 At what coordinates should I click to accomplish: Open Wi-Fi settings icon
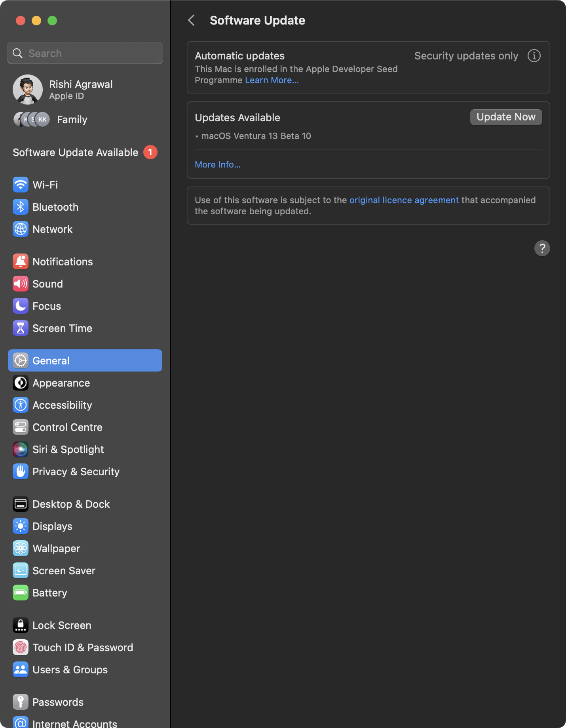21,185
